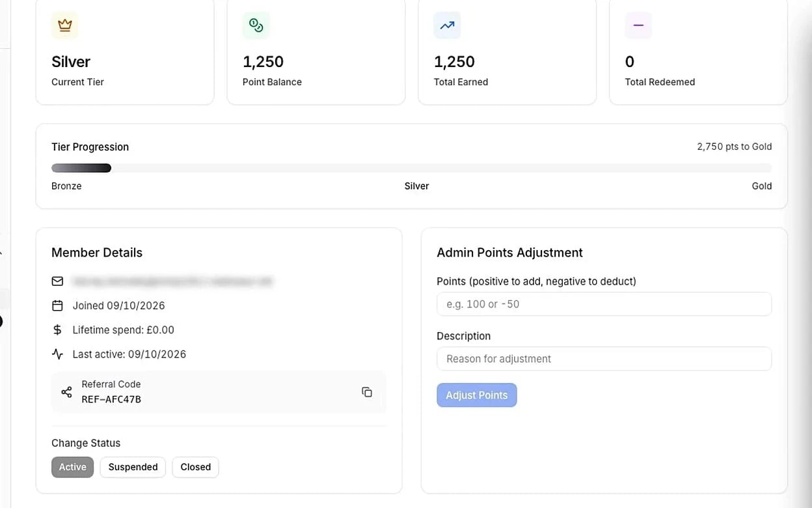
Task: Click the crown icon above Silver tier
Action: pos(64,25)
